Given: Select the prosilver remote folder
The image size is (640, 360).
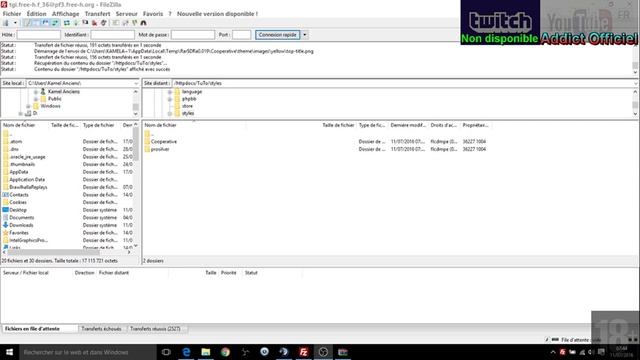Looking at the screenshot, I should (160, 149).
